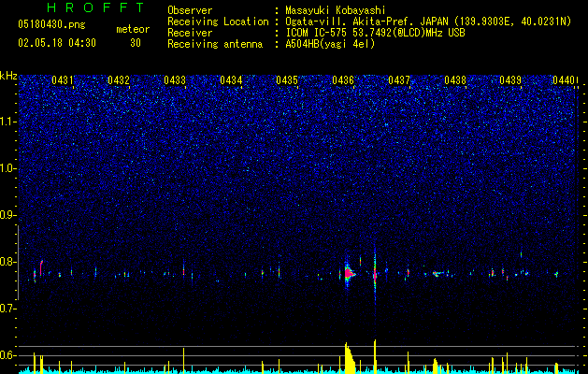Click the date stamp 02.05.18 04:30
Viewport: 588px width, 374px height.
pos(57,43)
